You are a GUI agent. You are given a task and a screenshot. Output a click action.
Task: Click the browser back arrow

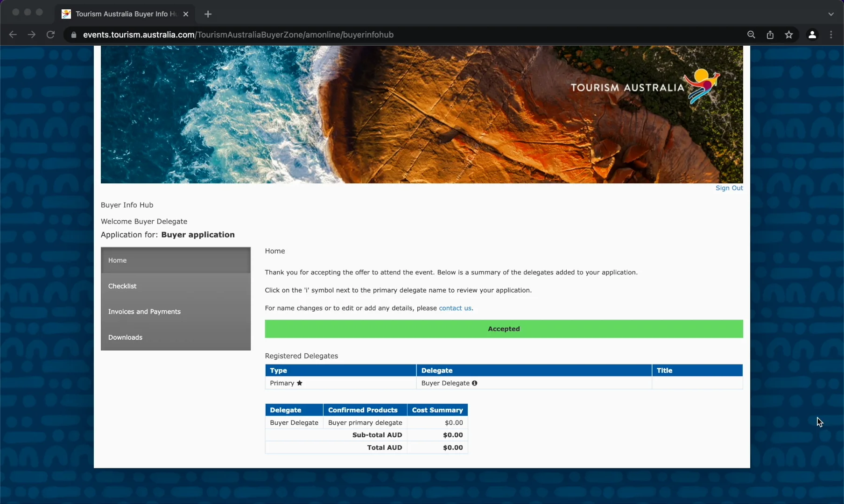pos(13,35)
